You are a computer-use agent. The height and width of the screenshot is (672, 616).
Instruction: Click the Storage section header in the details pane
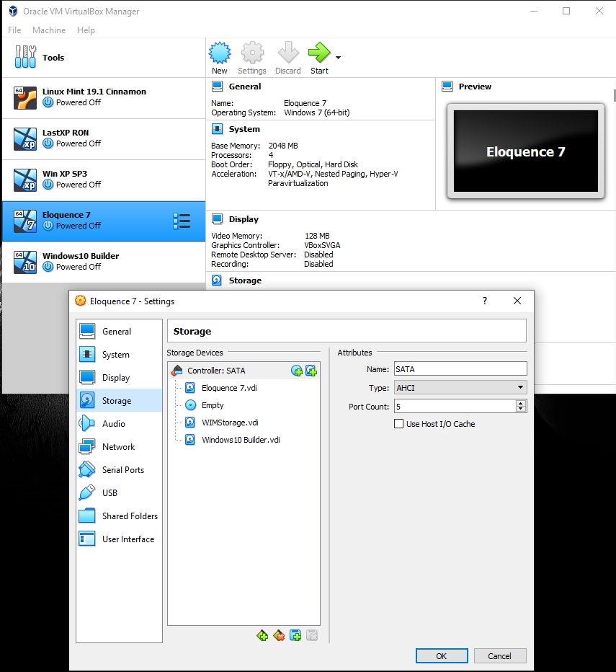[245, 280]
